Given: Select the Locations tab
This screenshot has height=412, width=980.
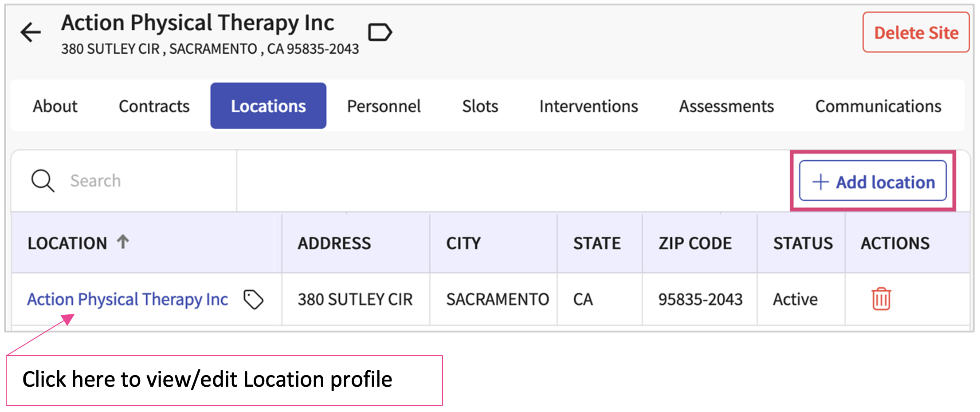Looking at the screenshot, I should pyautogui.click(x=268, y=106).
